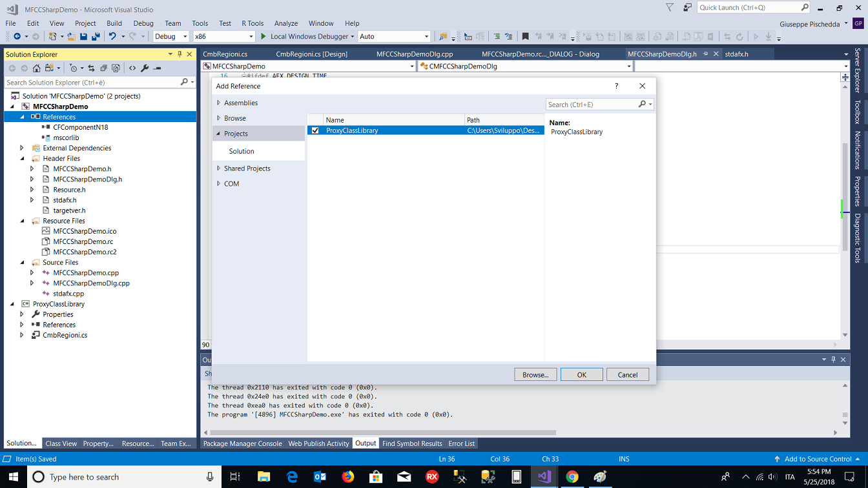Open Microsoft Store from the taskbar
Viewport: 868px width, 488px height.
pyautogui.click(x=376, y=477)
